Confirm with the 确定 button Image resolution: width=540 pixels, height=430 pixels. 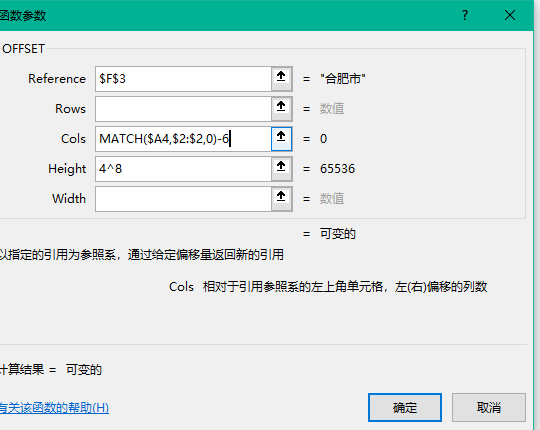[405, 408]
